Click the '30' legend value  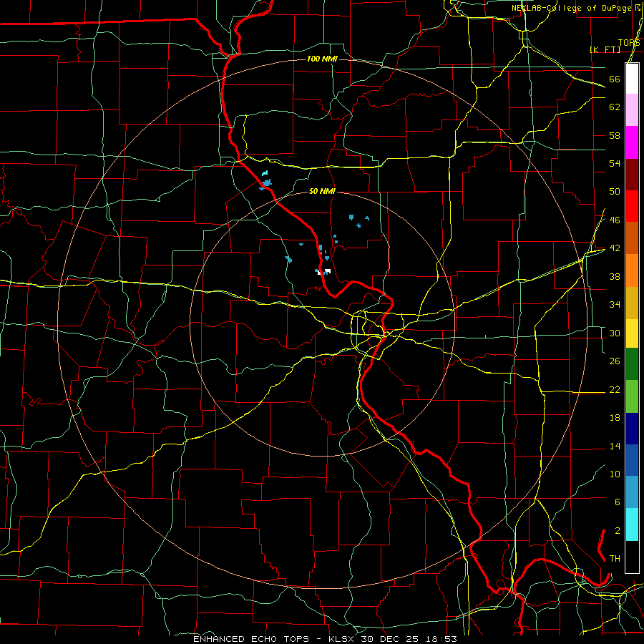615,333
